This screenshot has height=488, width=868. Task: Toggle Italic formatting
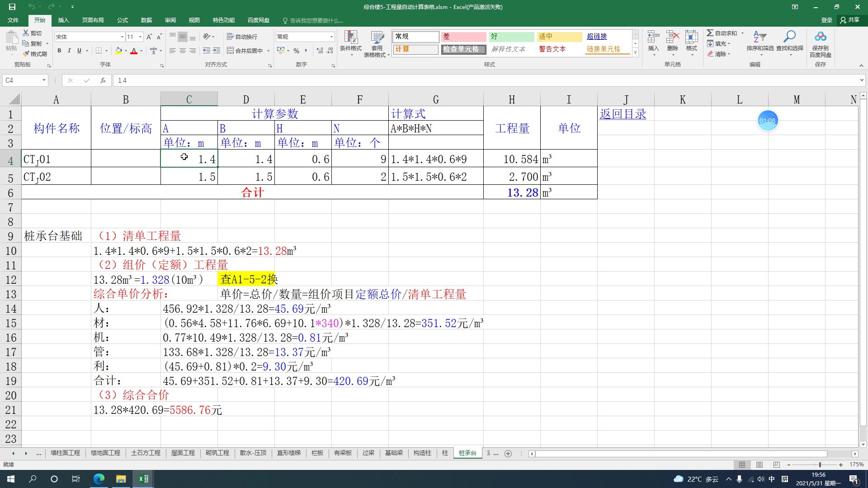pos(69,51)
